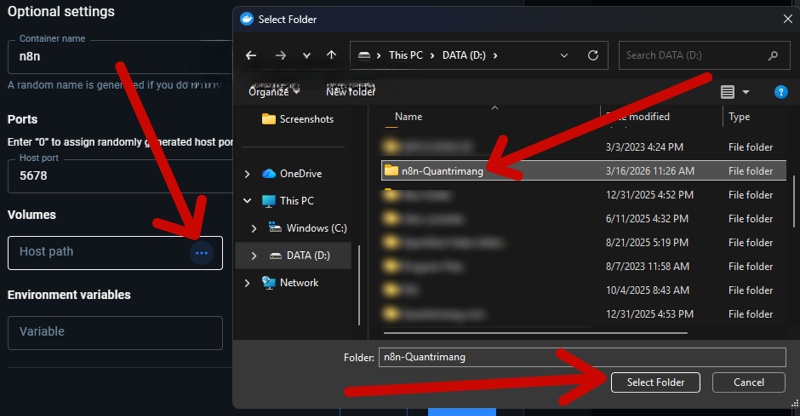
Task: Select This PC in the navigation pane
Action: [288, 201]
